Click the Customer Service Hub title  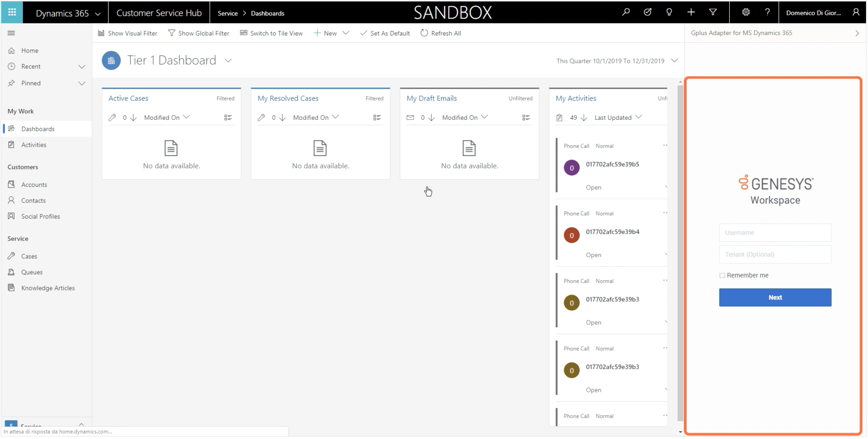tap(159, 13)
